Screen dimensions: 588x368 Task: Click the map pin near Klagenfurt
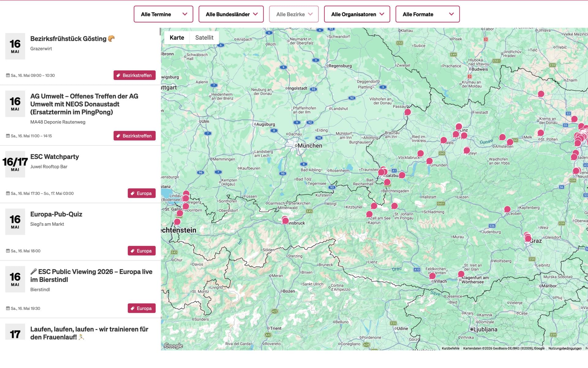point(461,274)
